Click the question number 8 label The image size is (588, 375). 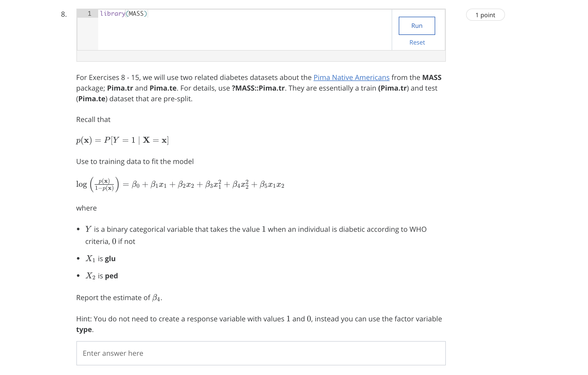pos(63,14)
